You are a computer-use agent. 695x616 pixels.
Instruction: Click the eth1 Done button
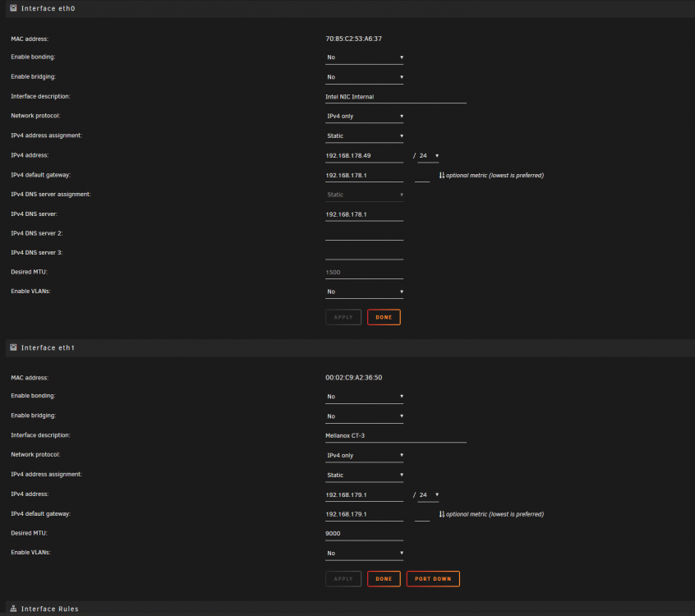coord(384,579)
